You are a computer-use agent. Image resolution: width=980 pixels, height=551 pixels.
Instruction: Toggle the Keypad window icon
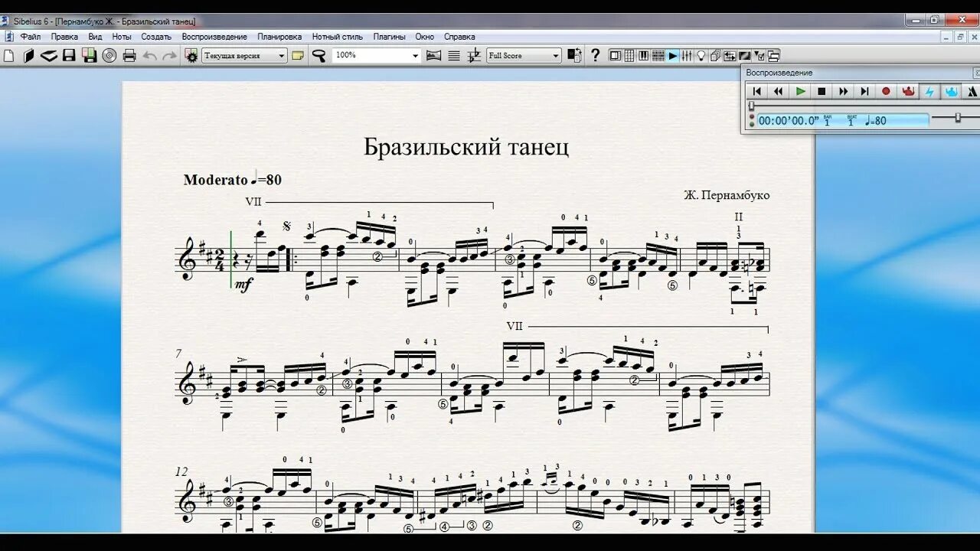[629, 55]
